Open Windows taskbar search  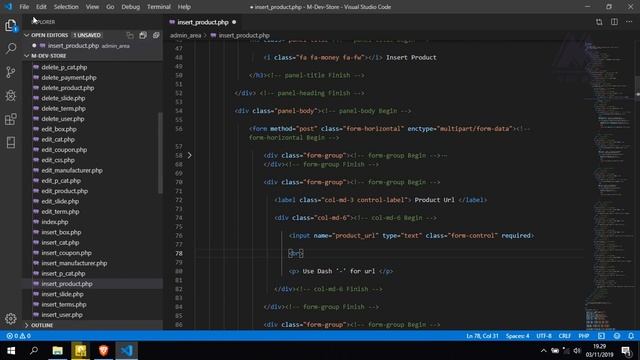coord(34,351)
